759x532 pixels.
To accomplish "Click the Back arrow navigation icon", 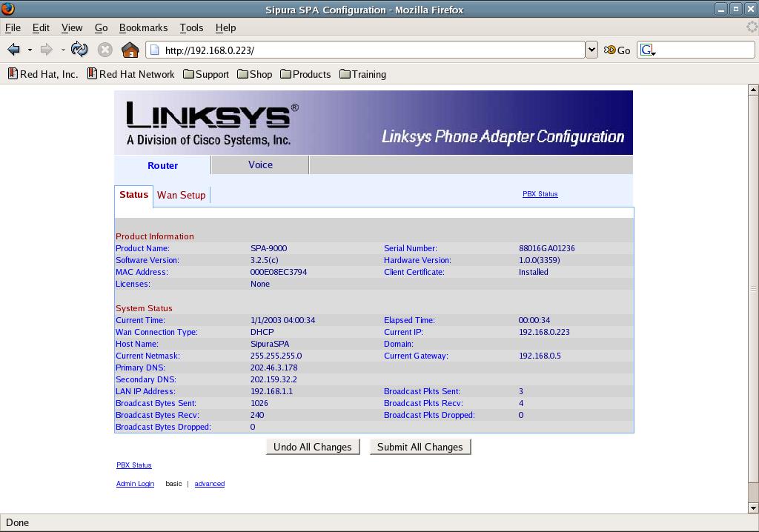I will [x=13, y=50].
